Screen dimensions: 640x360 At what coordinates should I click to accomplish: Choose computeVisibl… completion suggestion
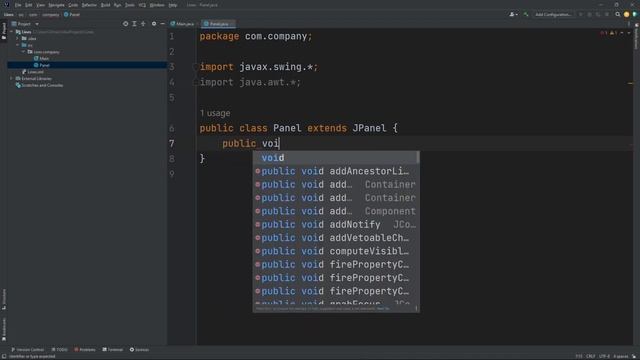click(x=336, y=251)
